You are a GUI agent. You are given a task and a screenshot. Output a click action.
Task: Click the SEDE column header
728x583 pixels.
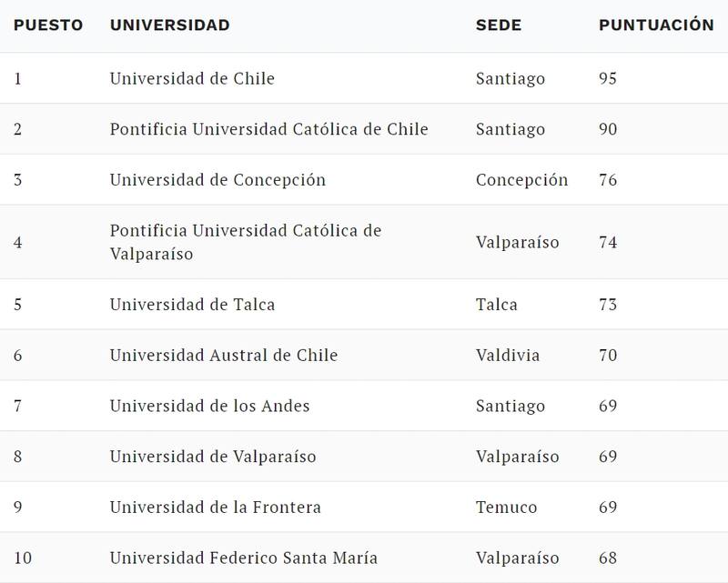pyautogui.click(x=499, y=25)
